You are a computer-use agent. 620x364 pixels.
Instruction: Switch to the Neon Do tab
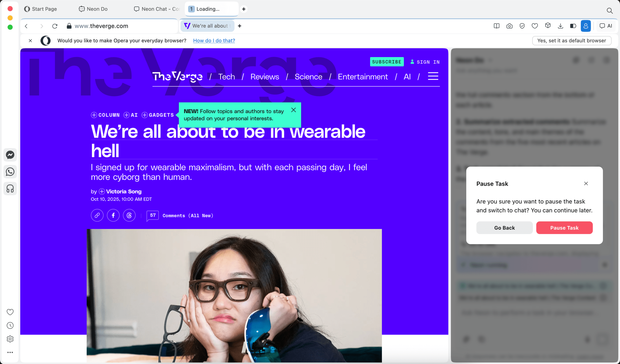coord(97,9)
